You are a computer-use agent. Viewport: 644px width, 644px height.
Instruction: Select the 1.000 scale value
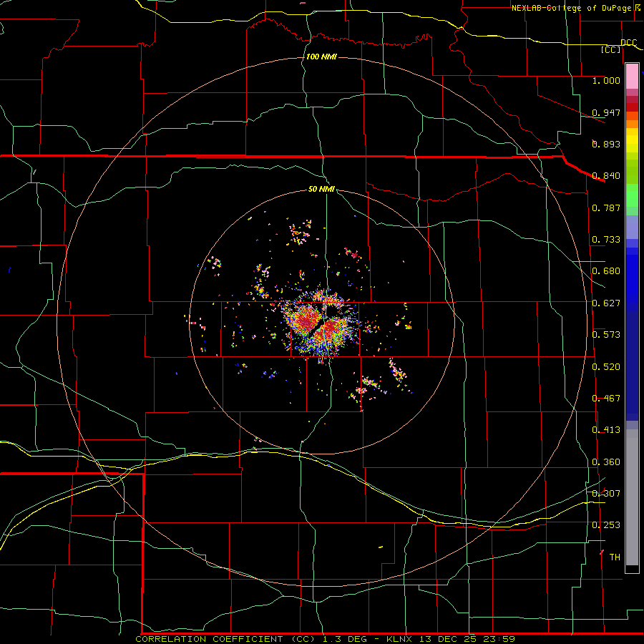click(606, 80)
